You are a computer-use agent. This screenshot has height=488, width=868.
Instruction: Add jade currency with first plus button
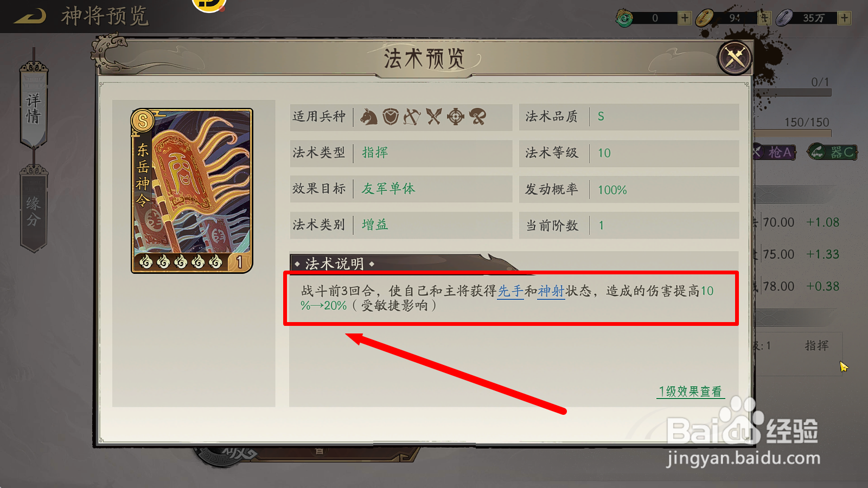pyautogui.click(x=685, y=18)
